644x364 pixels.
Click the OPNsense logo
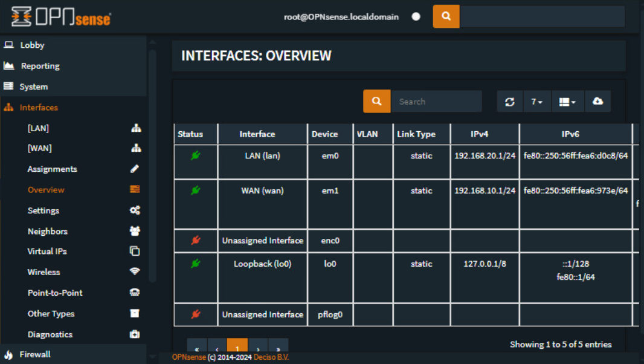point(61,17)
